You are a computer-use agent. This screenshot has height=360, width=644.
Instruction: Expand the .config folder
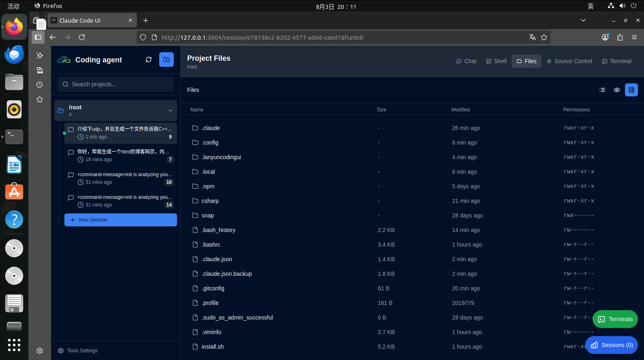[x=210, y=143]
